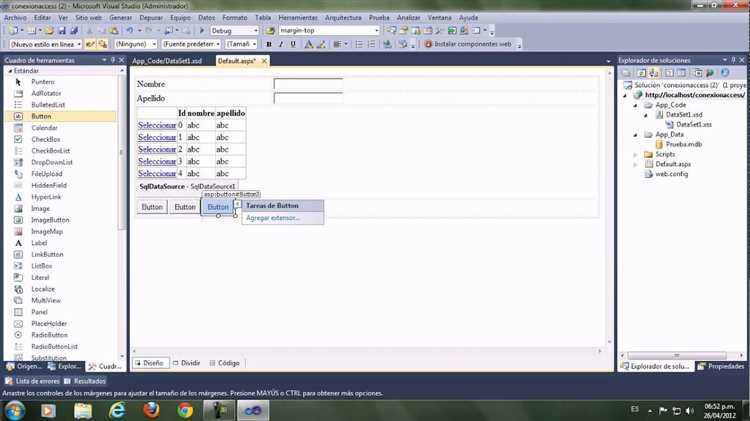Open Lista de errores panel

coord(33,381)
